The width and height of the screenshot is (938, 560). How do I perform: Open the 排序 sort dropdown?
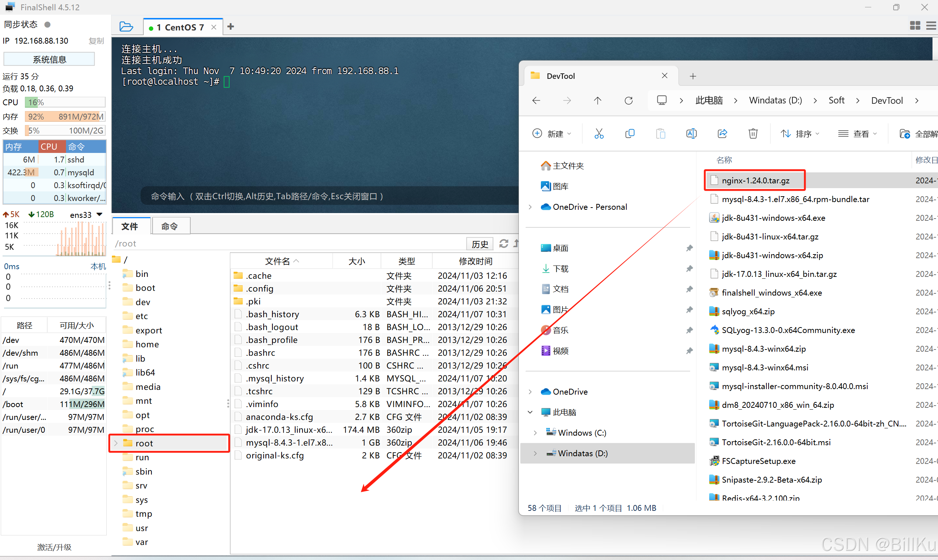pos(800,133)
